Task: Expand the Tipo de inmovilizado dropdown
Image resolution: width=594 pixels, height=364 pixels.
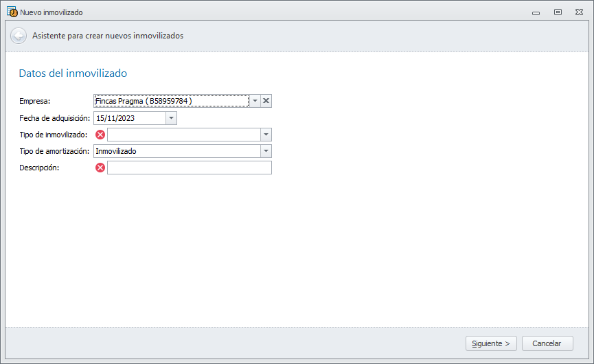Action: (266, 135)
